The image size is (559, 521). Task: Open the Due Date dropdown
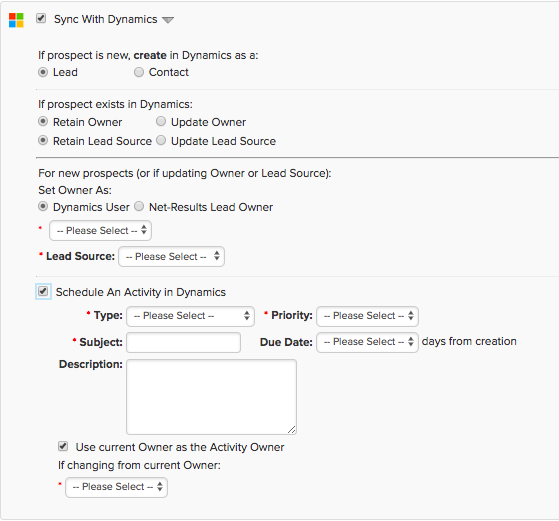[x=368, y=342]
